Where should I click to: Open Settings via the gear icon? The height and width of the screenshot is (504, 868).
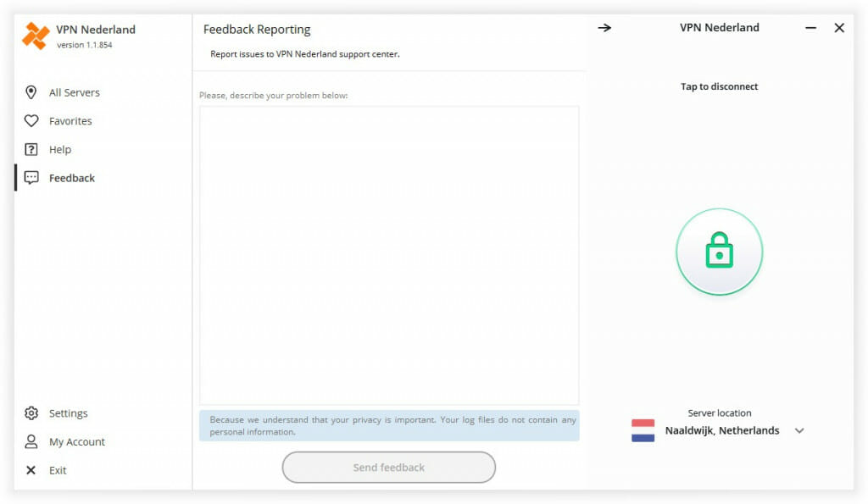pos(31,413)
